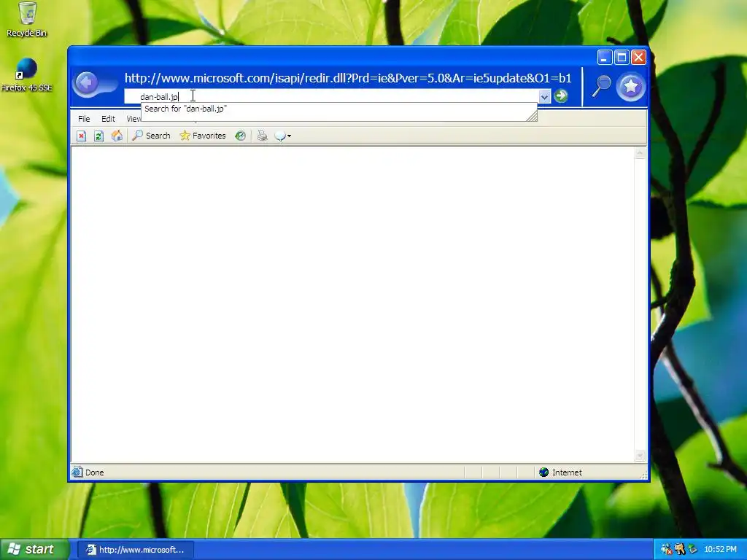
Task: Open the History icon in the toolbar
Action: click(240, 136)
